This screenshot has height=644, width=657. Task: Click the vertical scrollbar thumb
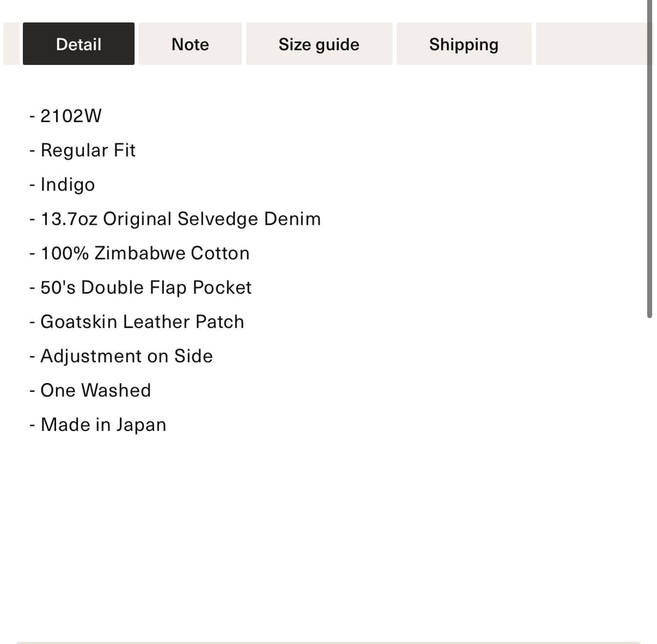click(649, 158)
